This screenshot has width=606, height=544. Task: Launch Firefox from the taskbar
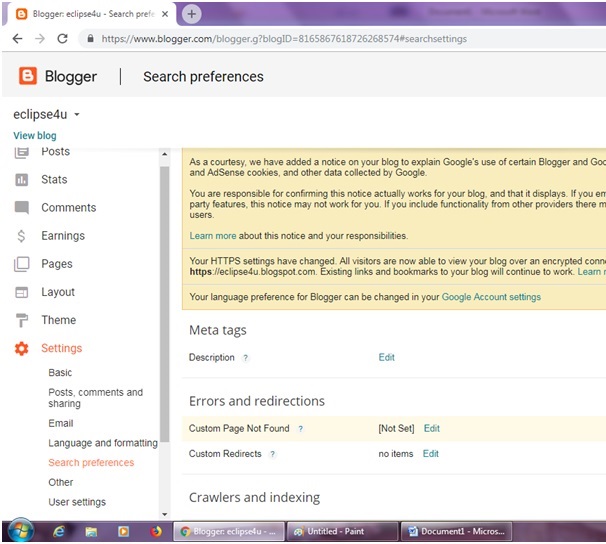point(156,532)
